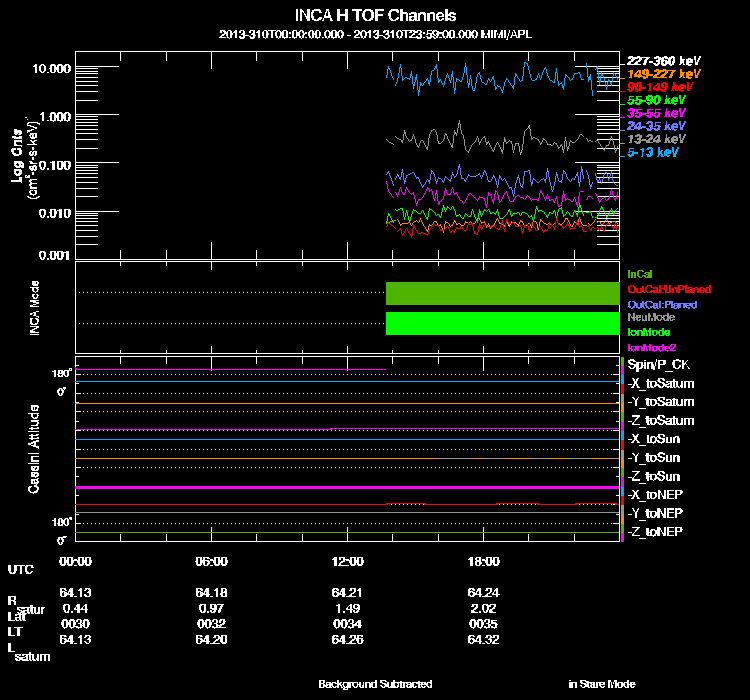Viewport: 750px width, 700px height.
Task: Select the '227-360 keV' legend label
Action: pos(663,61)
